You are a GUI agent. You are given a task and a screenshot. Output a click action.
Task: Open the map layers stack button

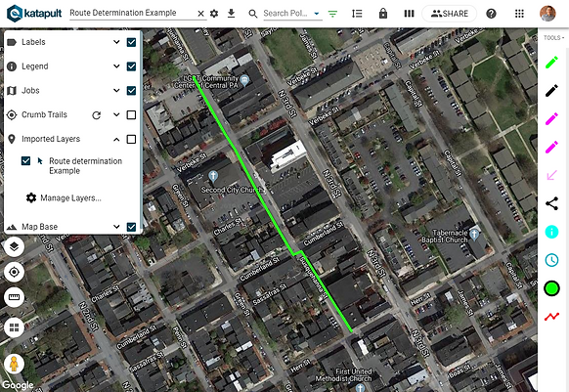coord(14,246)
